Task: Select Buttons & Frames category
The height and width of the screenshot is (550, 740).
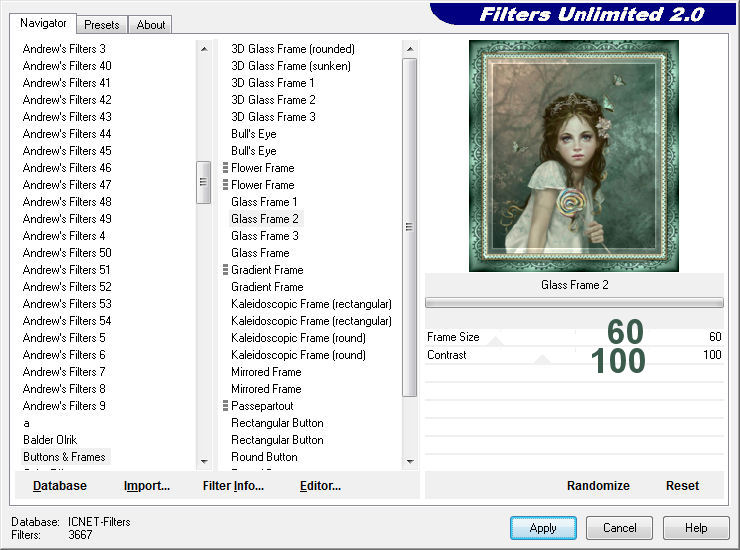Action: click(x=64, y=457)
